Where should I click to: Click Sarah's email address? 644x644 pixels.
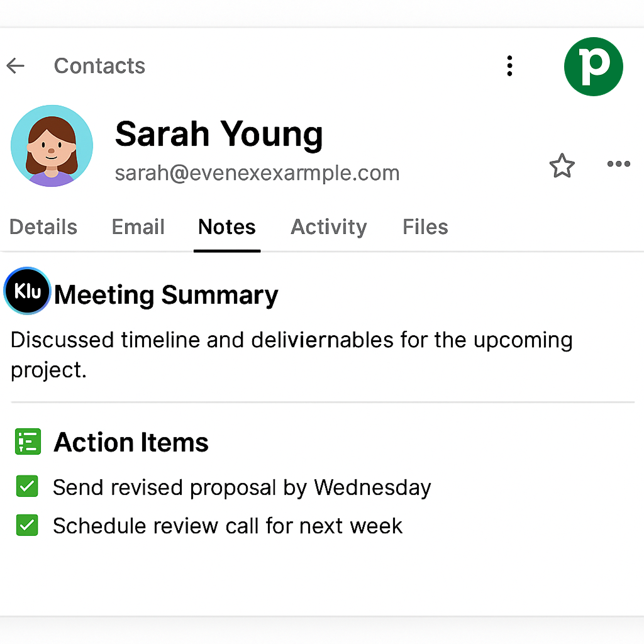click(x=257, y=173)
